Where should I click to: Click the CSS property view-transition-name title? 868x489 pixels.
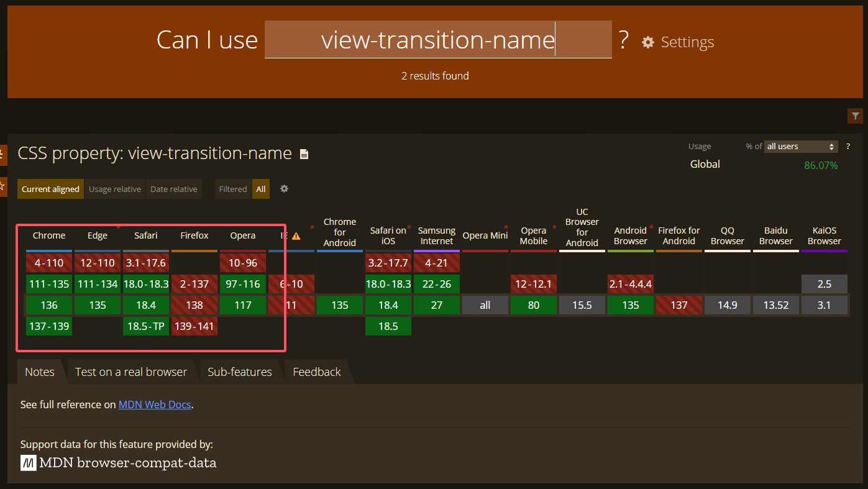[x=155, y=153]
